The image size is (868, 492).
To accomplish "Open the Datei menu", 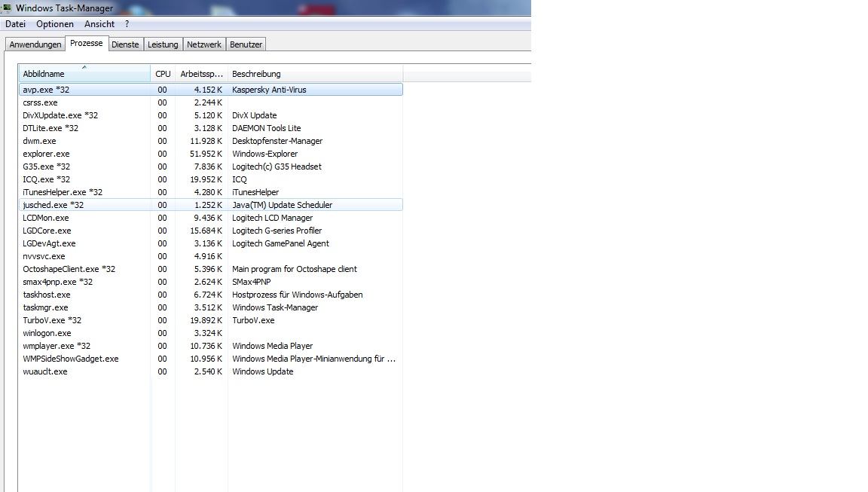I will (x=16, y=24).
